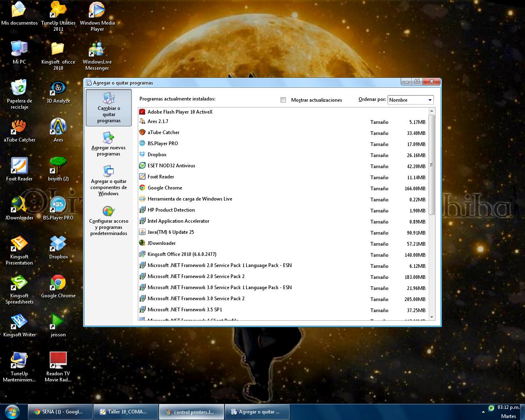The image size is (525, 420).
Task: Click the Google Chrome icon in the list
Action: coord(142,187)
